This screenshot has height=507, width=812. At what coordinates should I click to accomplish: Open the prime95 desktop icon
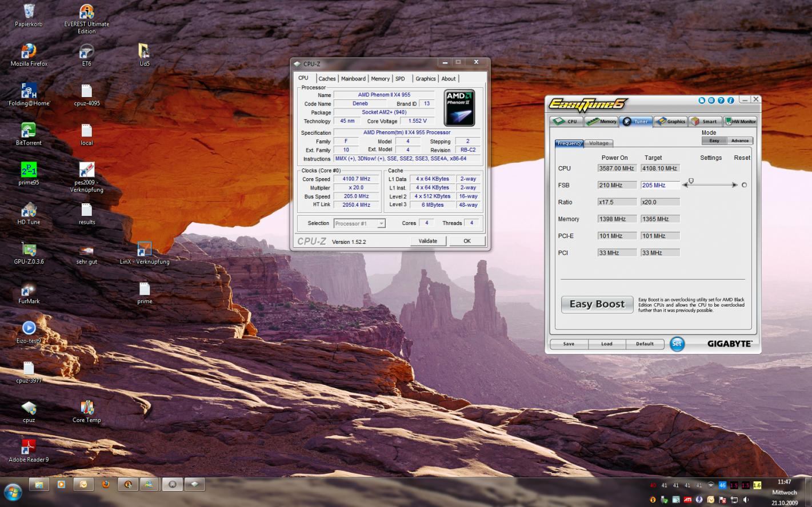pos(29,174)
